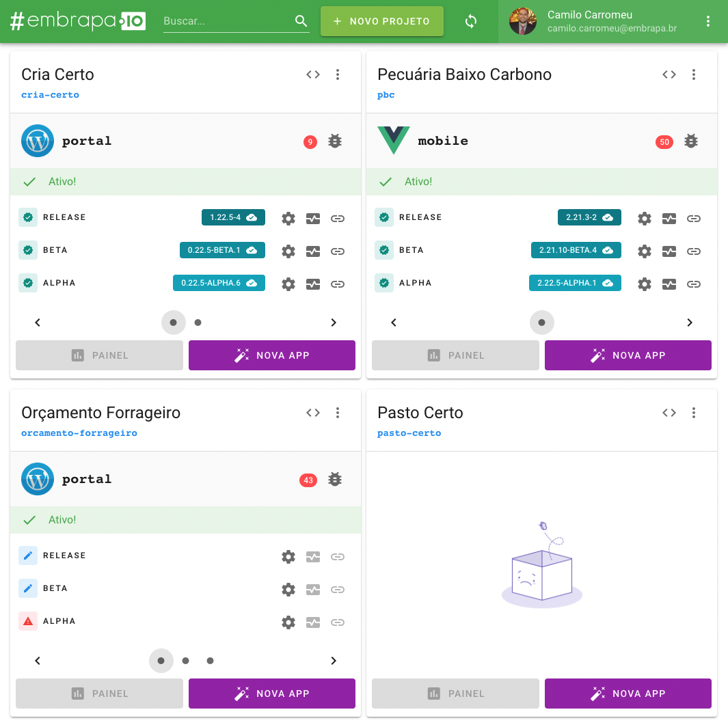The height and width of the screenshot is (727, 728).
Task: Open link icon for Pecuária ALPHA stage
Action: pyautogui.click(x=694, y=284)
